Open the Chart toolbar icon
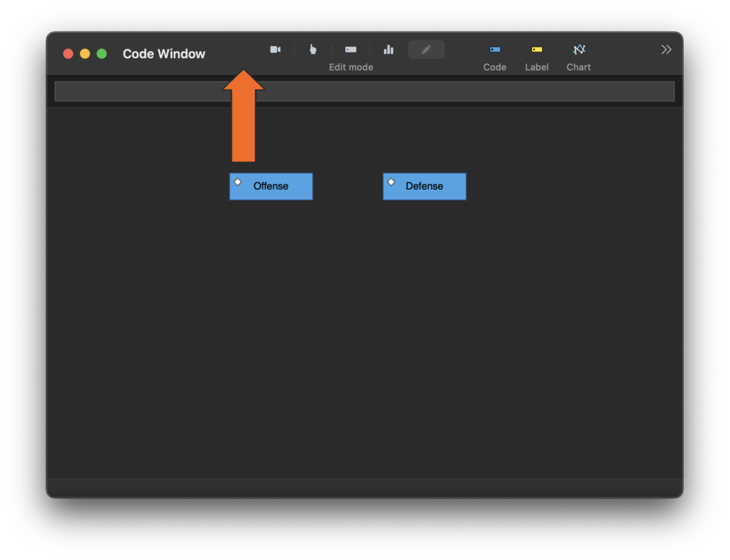730x560 pixels. pyautogui.click(x=579, y=49)
